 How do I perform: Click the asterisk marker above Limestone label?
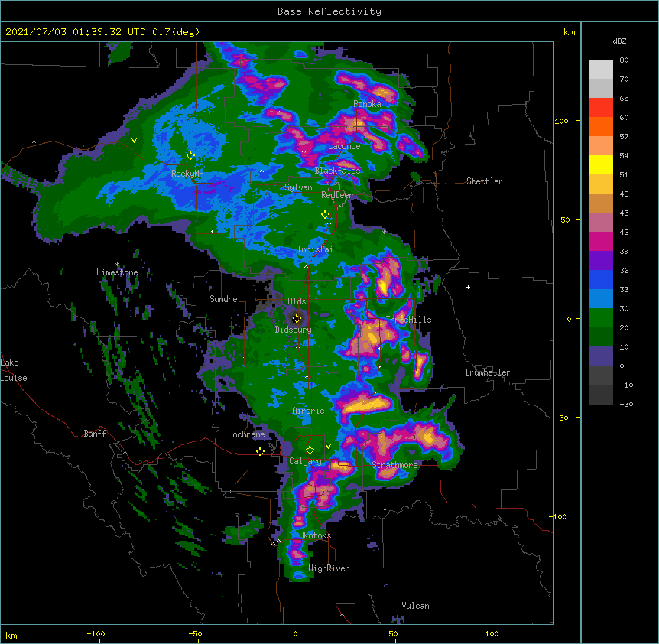[117, 265]
